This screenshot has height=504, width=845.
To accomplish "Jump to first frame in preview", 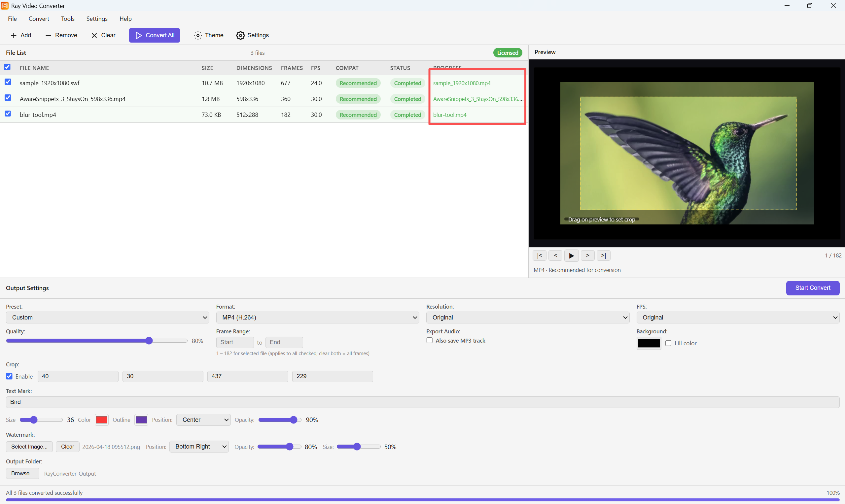I will tap(540, 255).
